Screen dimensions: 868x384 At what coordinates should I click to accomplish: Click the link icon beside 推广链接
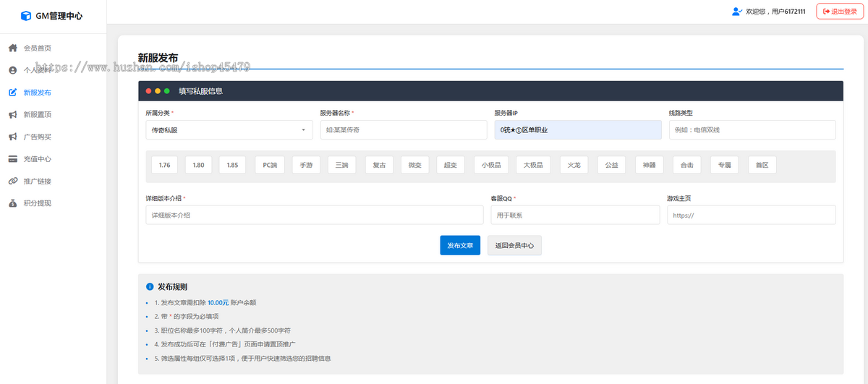point(12,181)
